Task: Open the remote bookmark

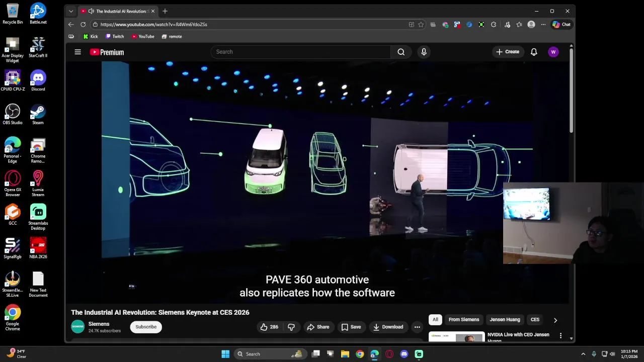Action: click(x=172, y=36)
